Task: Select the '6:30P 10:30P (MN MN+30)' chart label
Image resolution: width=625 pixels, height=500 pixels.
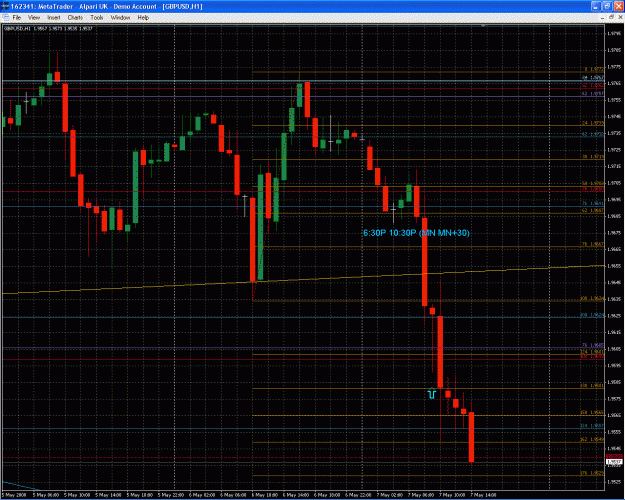Action: 416,233
